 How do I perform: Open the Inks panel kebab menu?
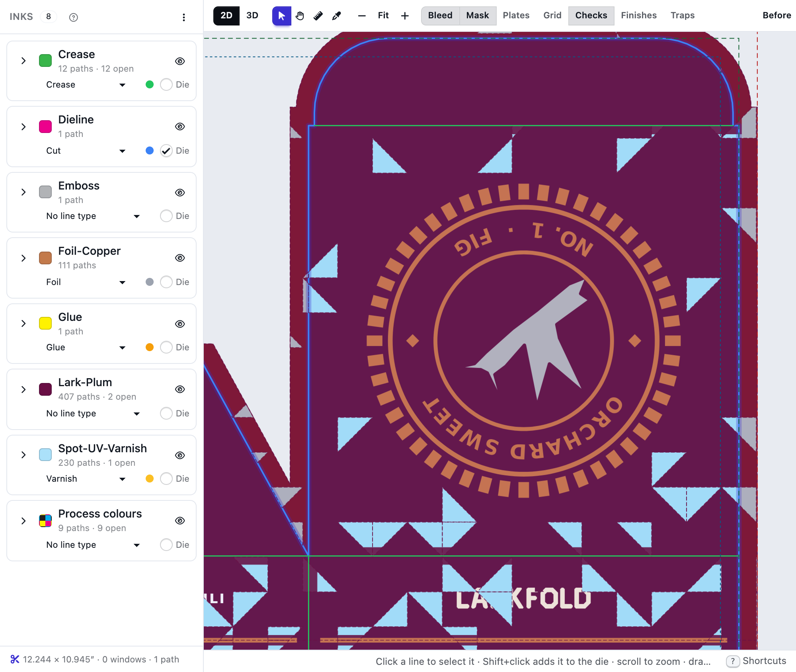coord(183,17)
